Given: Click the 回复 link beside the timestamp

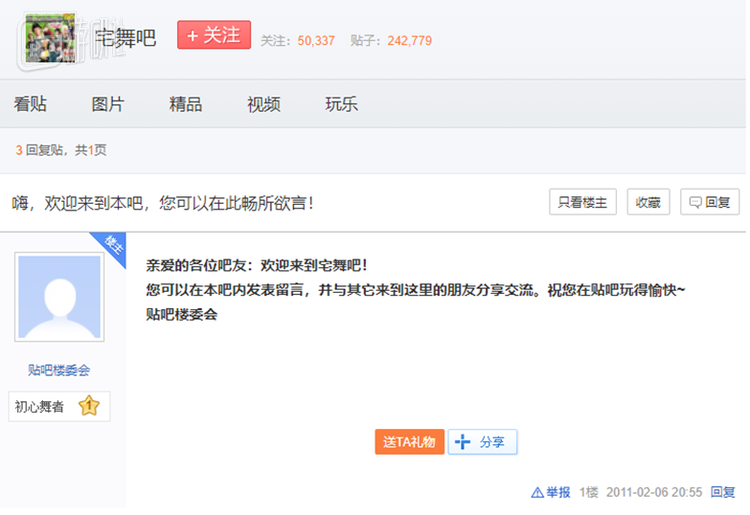Looking at the screenshot, I should point(723,492).
